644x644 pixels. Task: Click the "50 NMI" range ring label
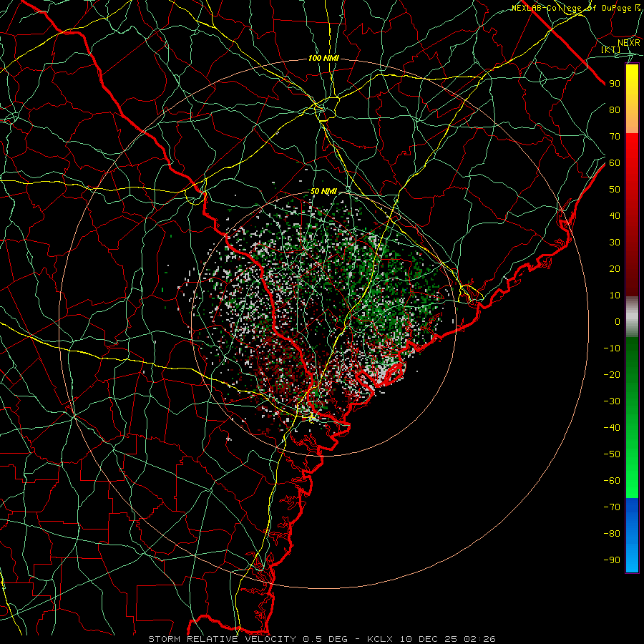[x=323, y=191]
